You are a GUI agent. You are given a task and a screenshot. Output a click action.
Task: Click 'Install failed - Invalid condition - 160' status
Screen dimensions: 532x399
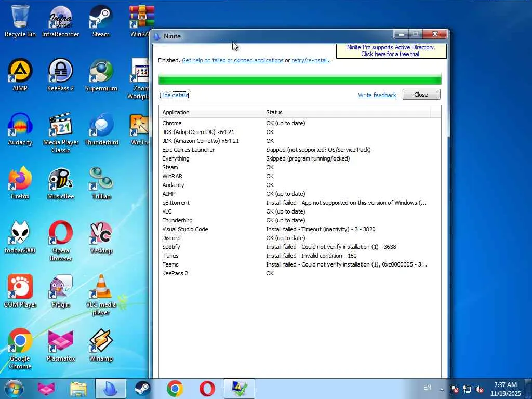point(311,256)
